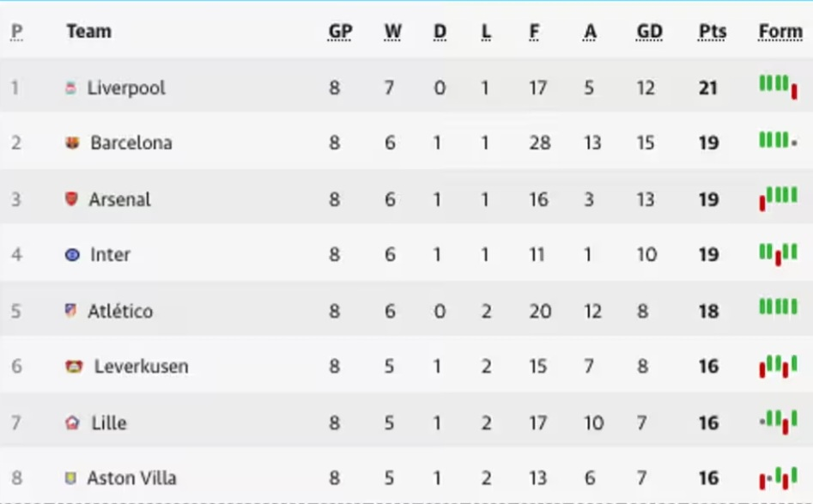The width and height of the screenshot is (813, 504).
Task: Click the Form column header
Action: pyautogui.click(x=780, y=32)
